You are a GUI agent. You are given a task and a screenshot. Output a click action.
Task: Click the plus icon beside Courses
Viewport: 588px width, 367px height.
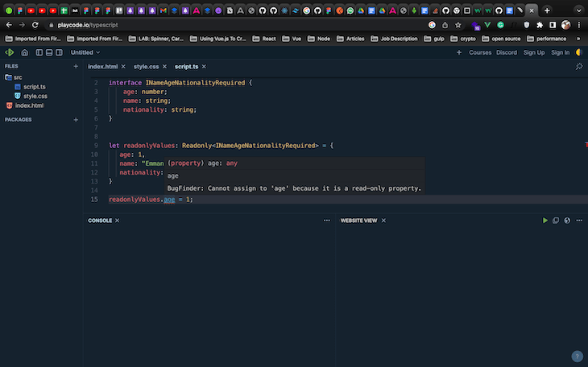click(459, 52)
